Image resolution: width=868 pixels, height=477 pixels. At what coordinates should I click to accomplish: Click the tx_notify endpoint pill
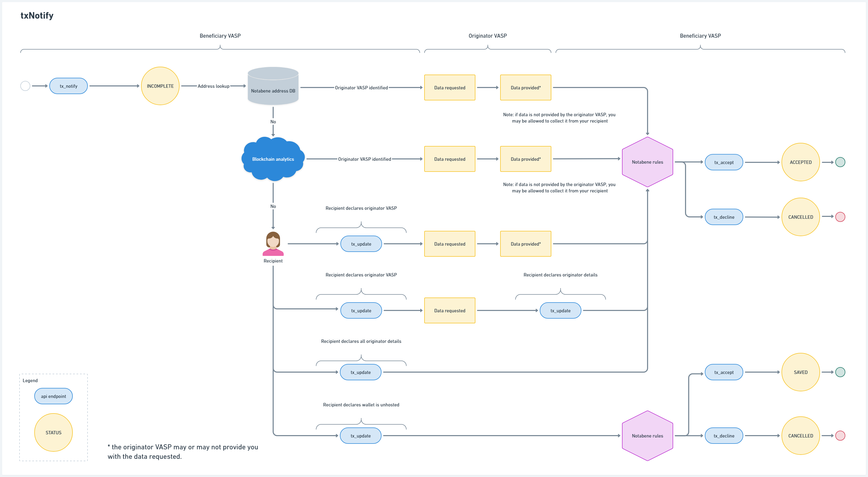tap(68, 86)
